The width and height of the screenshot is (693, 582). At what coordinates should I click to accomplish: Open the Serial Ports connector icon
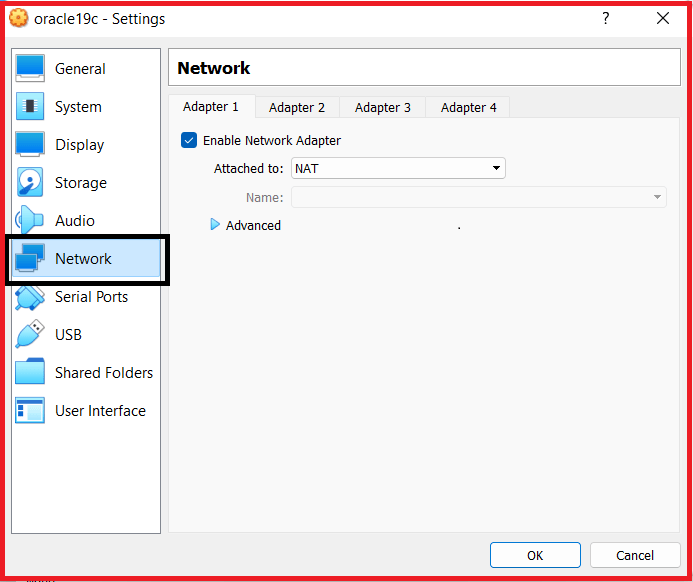pos(30,297)
